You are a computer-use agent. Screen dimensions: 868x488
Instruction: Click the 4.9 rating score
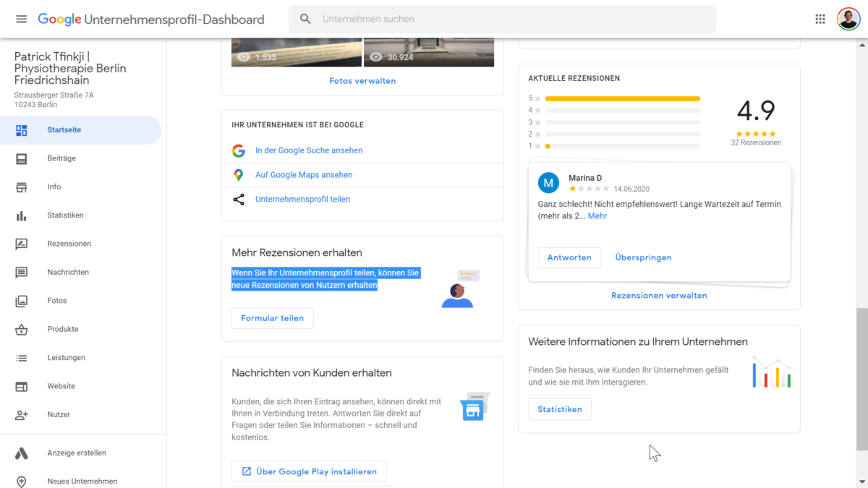pyautogui.click(x=756, y=111)
